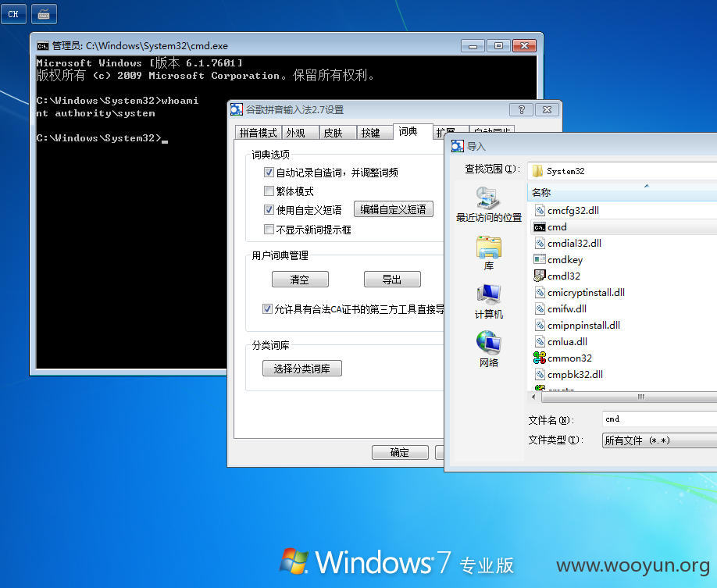Enable 繁体模式 checkbox

click(x=269, y=191)
